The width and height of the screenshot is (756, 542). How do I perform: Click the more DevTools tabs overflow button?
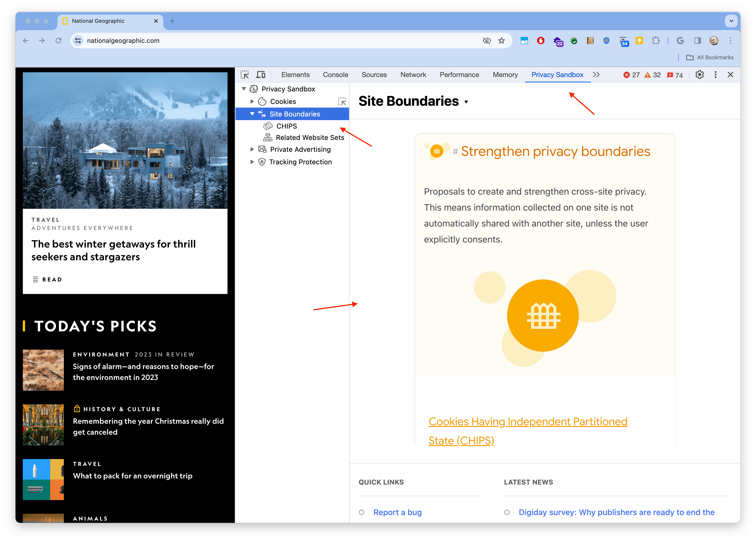[596, 75]
